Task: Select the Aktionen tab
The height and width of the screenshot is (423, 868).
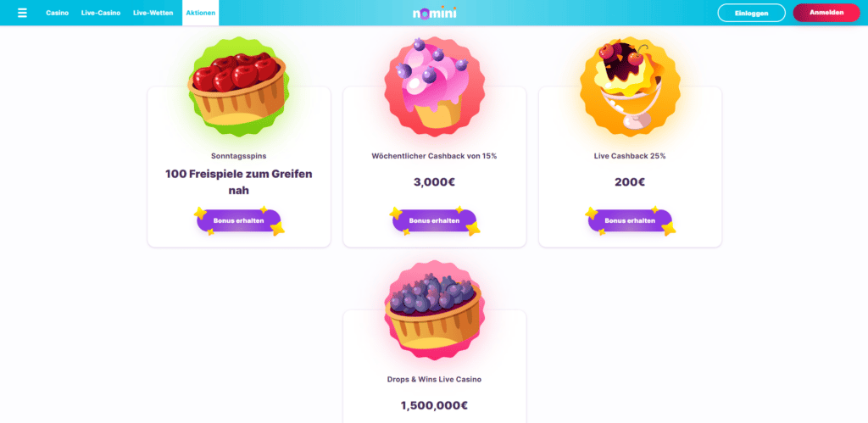Action: 200,13
